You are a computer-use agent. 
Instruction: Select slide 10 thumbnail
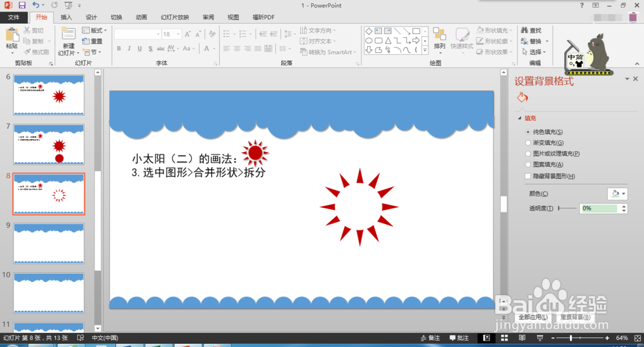[x=48, y=293]
